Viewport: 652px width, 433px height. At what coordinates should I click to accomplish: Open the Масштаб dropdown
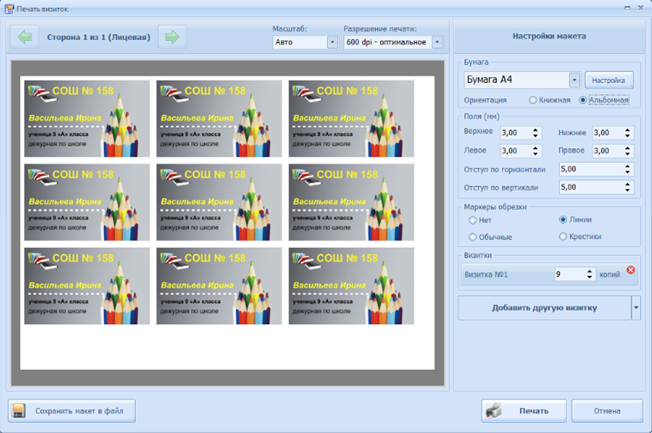[x=332, y=43]
